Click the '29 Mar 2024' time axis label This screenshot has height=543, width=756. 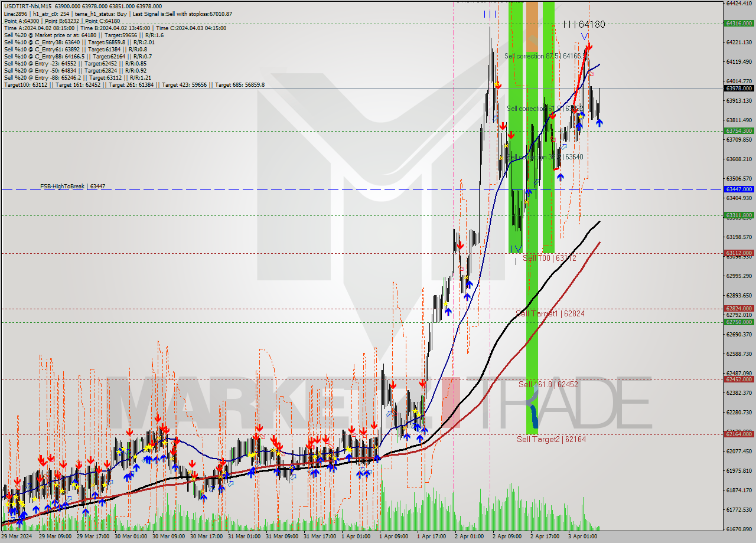tap(18, 537)
